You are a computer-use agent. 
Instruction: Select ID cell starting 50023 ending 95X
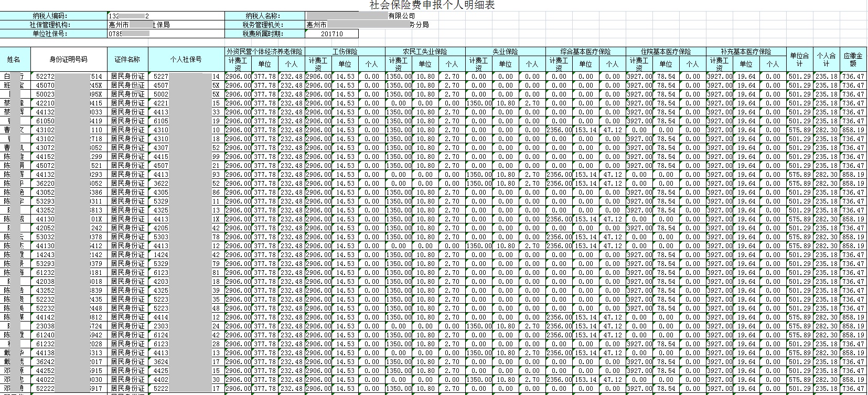click(69, 94)
